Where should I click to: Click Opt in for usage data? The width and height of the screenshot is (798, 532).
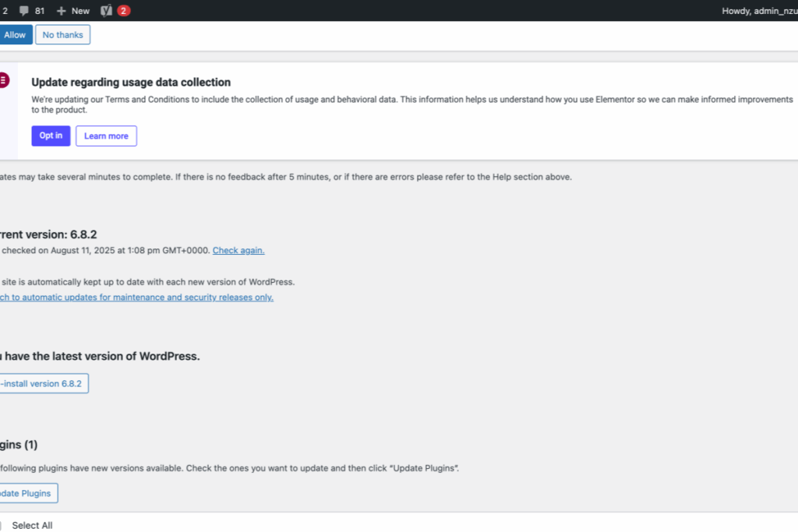coord(51,136)
